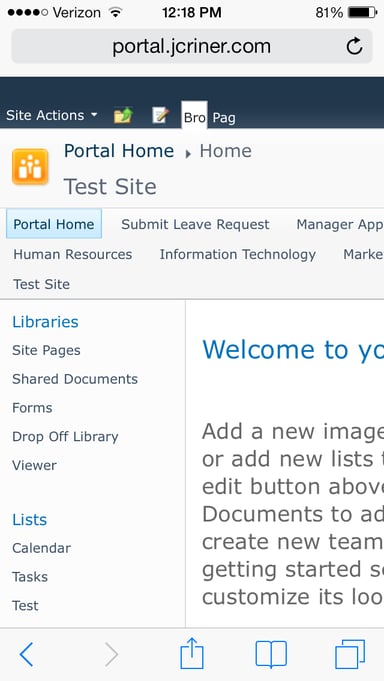Screen dimensions: 384x681
Task: Open Information Technology navigation item
Action: tap(238, 255)
